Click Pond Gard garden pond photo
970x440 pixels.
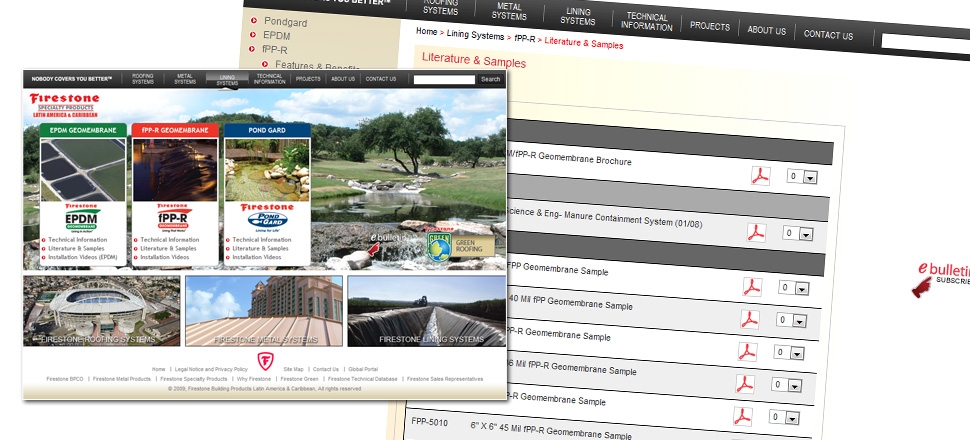pos(267,170)
